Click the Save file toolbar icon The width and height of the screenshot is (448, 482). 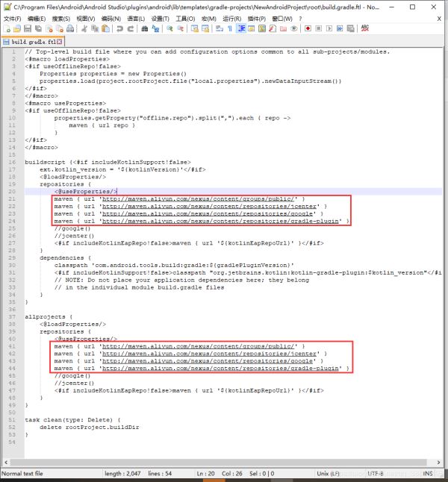(x=28, y=28)
